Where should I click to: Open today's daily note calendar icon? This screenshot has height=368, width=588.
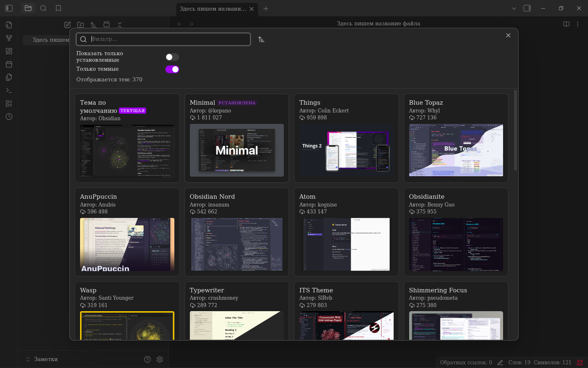click(9, 64)
